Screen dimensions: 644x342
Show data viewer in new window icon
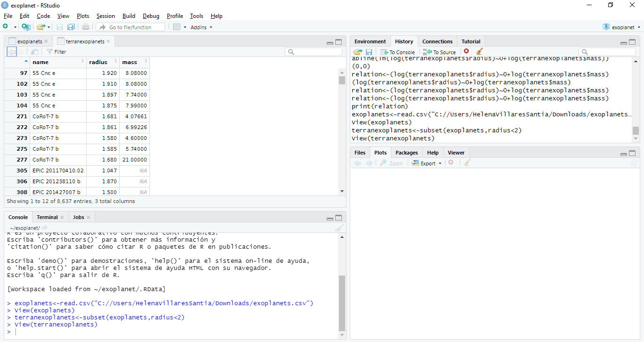(35, 52)
